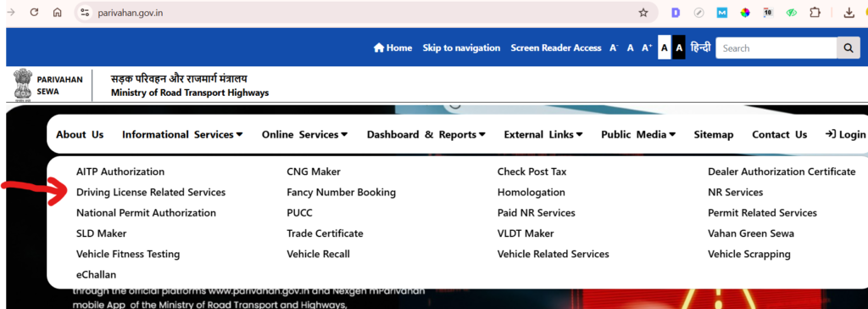Open eChallan service
868x309 pixels.
(97, 274)
